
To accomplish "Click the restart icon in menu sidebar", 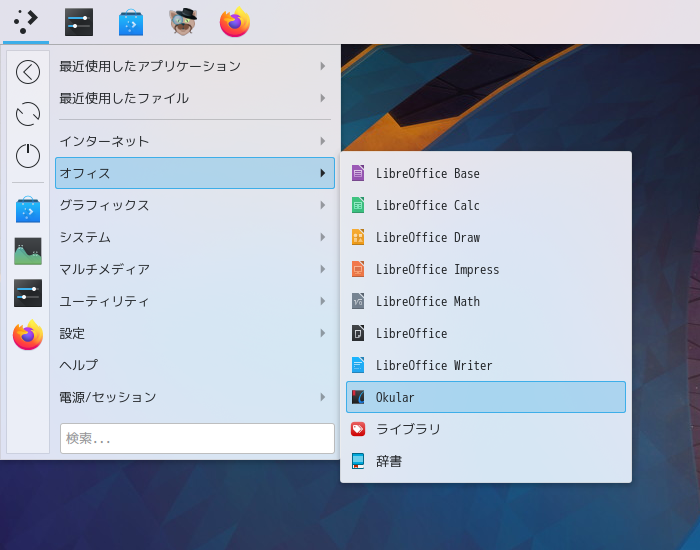I will coord(28,114).
